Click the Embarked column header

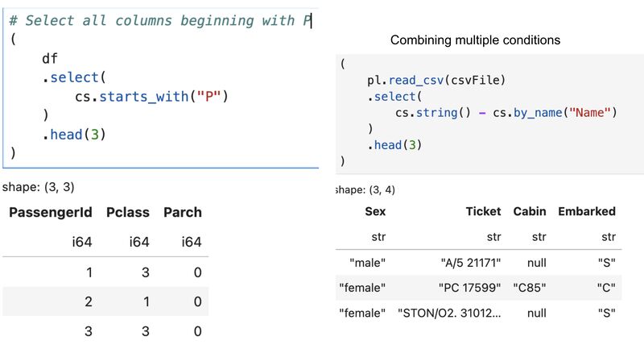586,212
